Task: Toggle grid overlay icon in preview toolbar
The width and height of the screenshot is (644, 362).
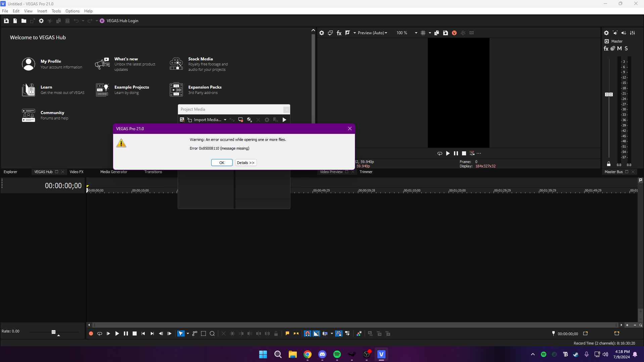Action: click(423, 33)
